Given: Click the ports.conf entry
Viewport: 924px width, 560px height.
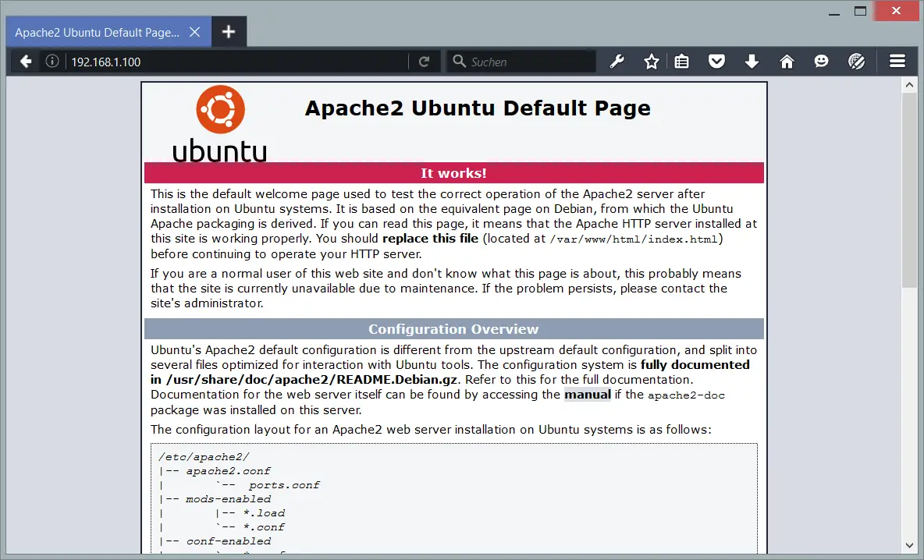Looking at the screenshot, I should coord(284,485).
